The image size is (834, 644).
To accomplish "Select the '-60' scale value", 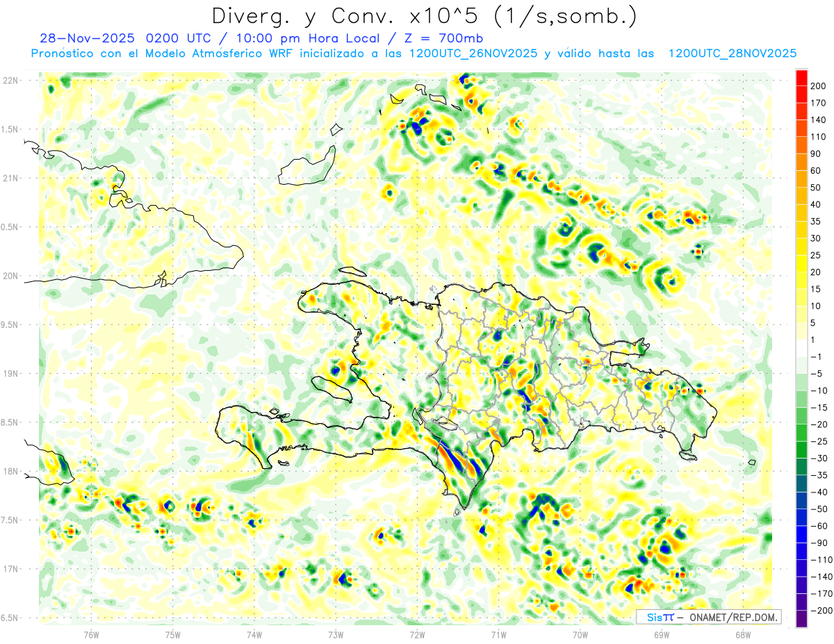I will [x=821, y=526].
